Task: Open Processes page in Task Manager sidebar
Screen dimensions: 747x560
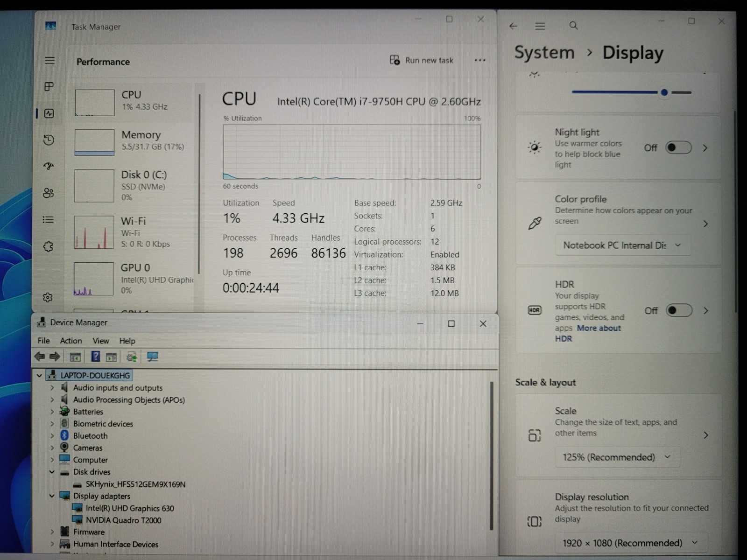Action: (49, 87)
